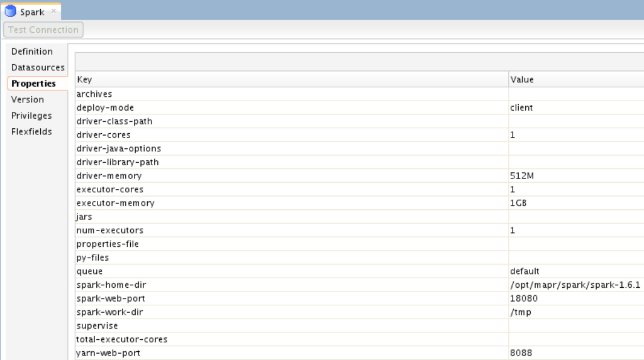Image resolution: width=644 pixels, height=360 pixels.
Task: Click the /tmp work dir value
Action: (x=520, y=312)
